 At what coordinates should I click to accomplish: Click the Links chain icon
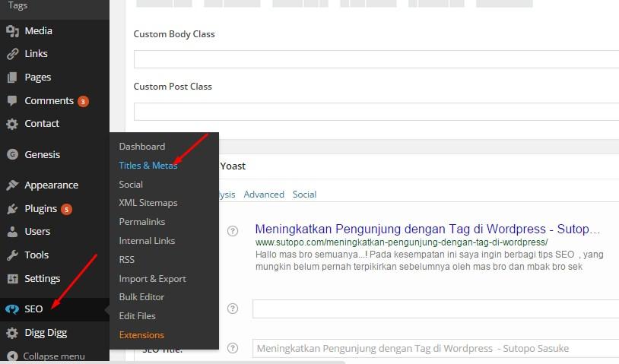12,54
